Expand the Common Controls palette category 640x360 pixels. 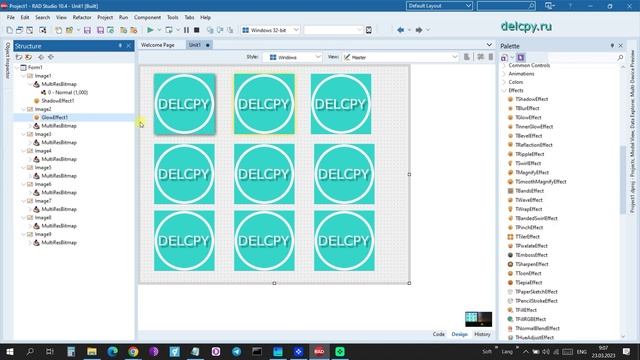pos(504,65)
